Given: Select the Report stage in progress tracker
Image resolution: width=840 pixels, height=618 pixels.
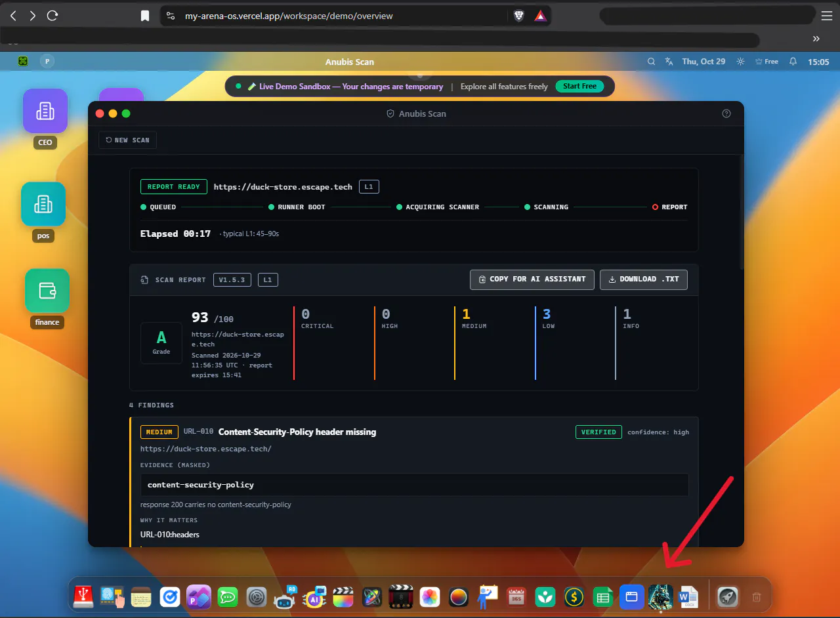Looking at the screenshot, I should pyautogui.click(x=669, y=207).
